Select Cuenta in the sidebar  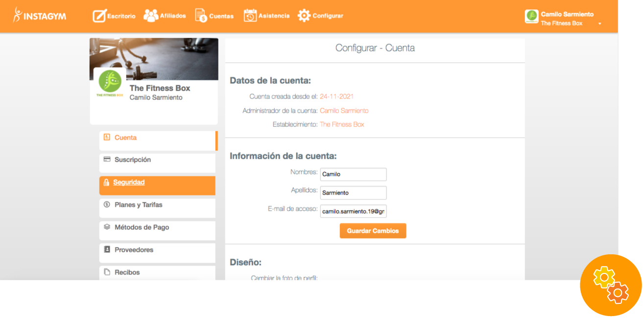pyautogui.click(x=125, y=138)
